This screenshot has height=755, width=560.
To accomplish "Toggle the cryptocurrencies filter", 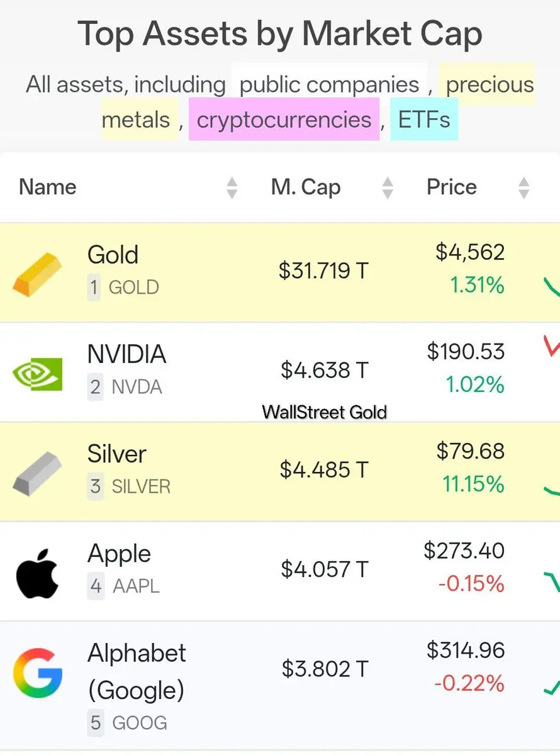I will 284,120.
